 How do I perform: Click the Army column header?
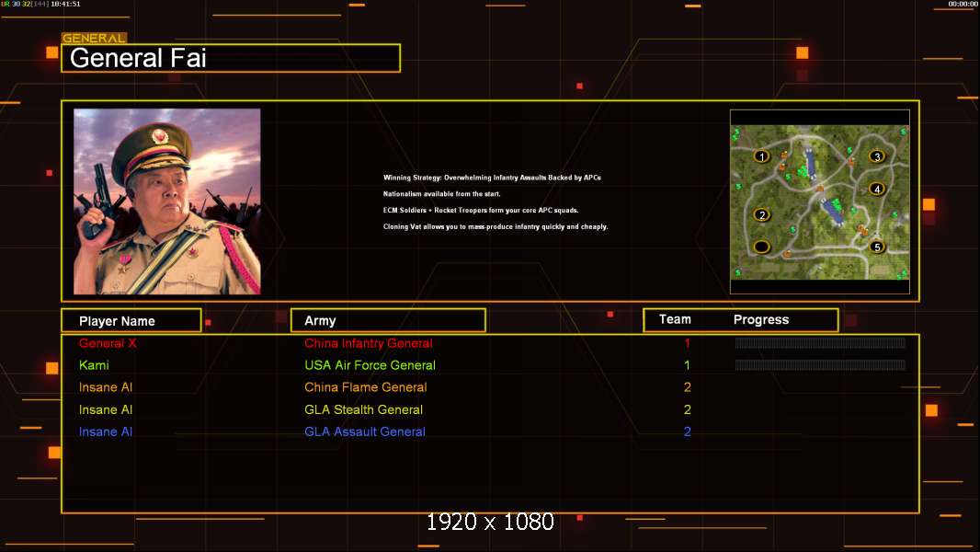pyautogui.click(x=388, y=321)
